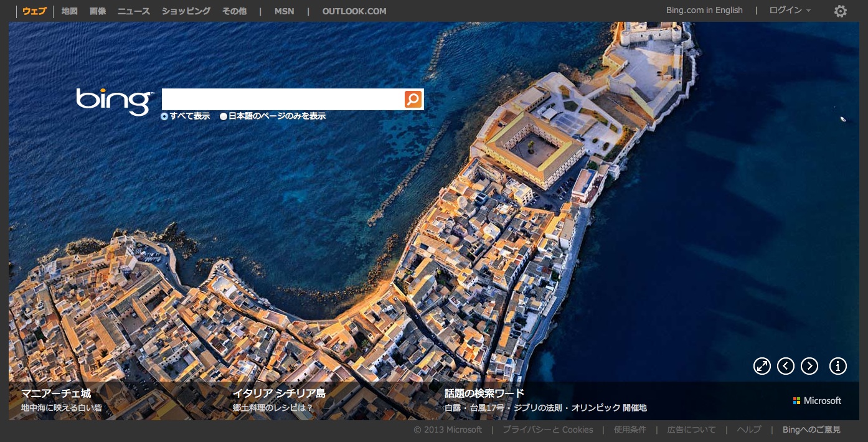The width and height of the screenshot is (868, 442).
Task: Click the Bing logo
Action: 114,101
